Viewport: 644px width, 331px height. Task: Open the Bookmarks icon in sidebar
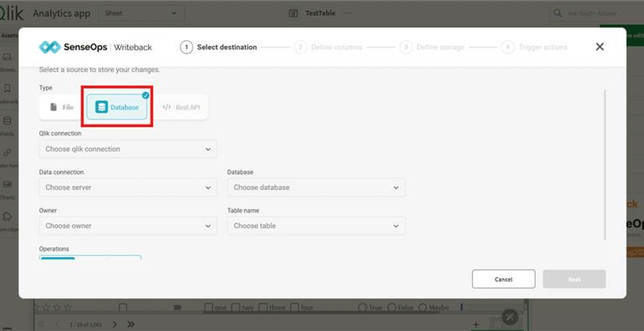[7, 88]
